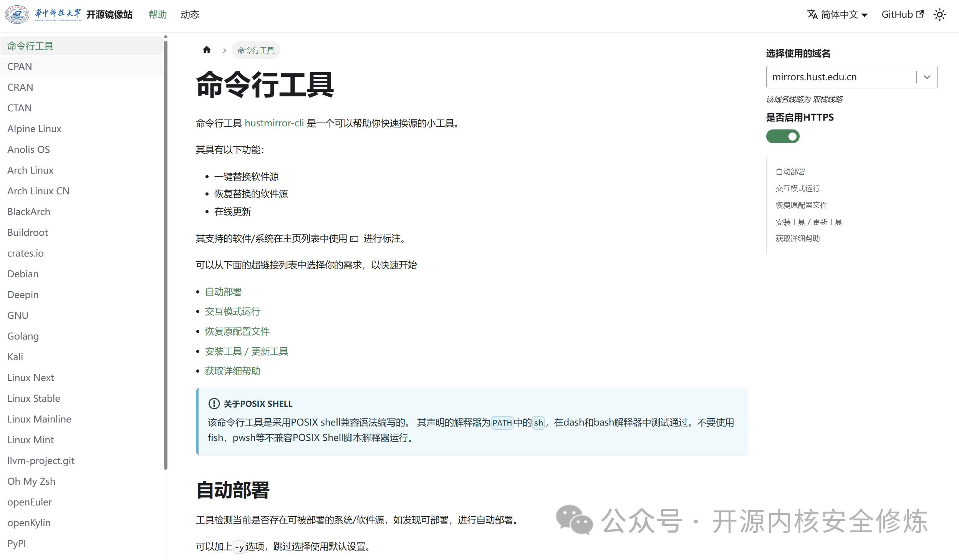
Task: Click 交互模式运行 in right table of contents
Action: pyautogui.click(x=797, y=188)
